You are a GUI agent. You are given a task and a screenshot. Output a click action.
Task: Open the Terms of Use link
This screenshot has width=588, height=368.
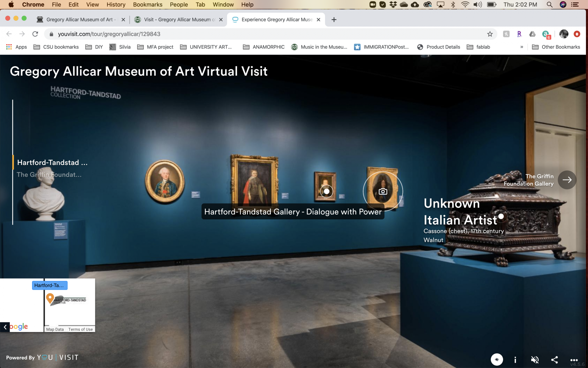click(81, 329)
